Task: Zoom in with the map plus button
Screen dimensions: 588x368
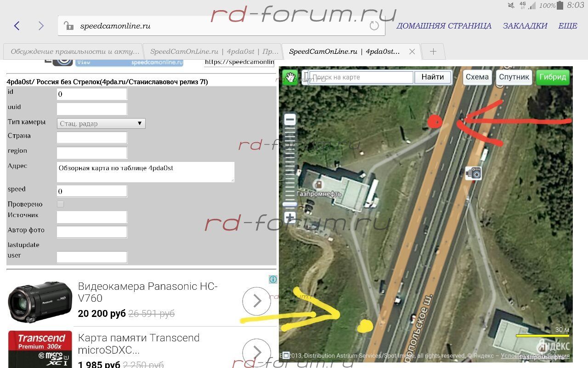Action: (290, 217)
